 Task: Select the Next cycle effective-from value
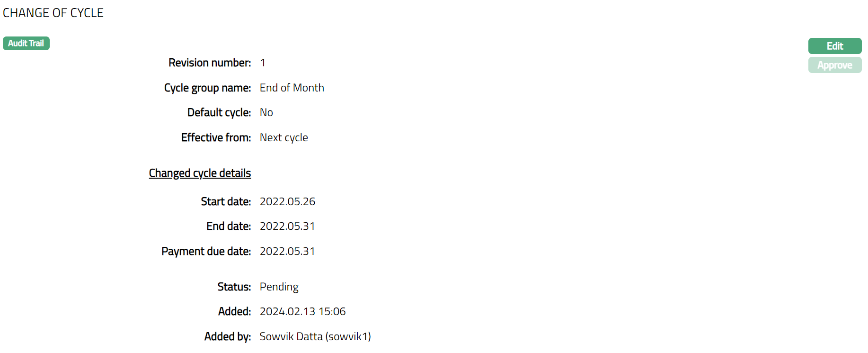coord(283,137)
